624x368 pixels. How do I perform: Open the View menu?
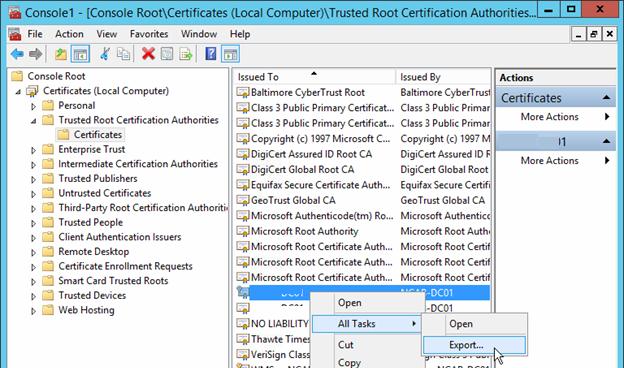click(107, 34)
